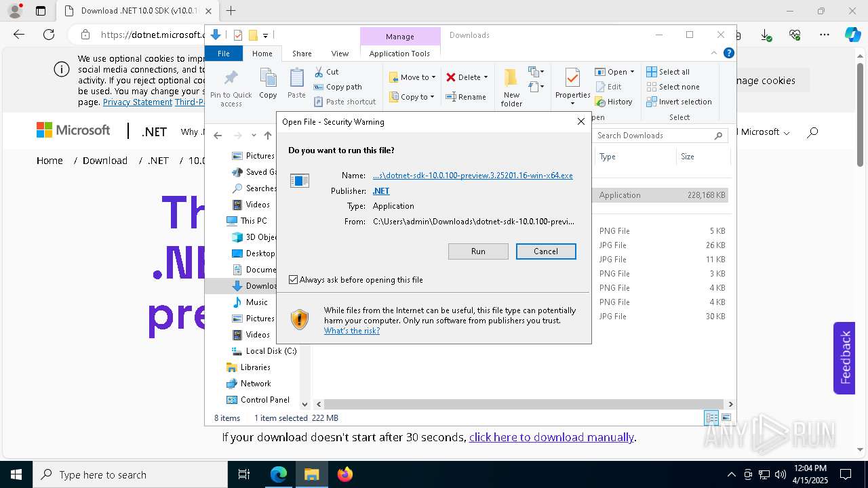Image resolution: width=868 pixels, height=488 pixels.
Task: Switch to the Share ribbon tab
Action: 302,54
